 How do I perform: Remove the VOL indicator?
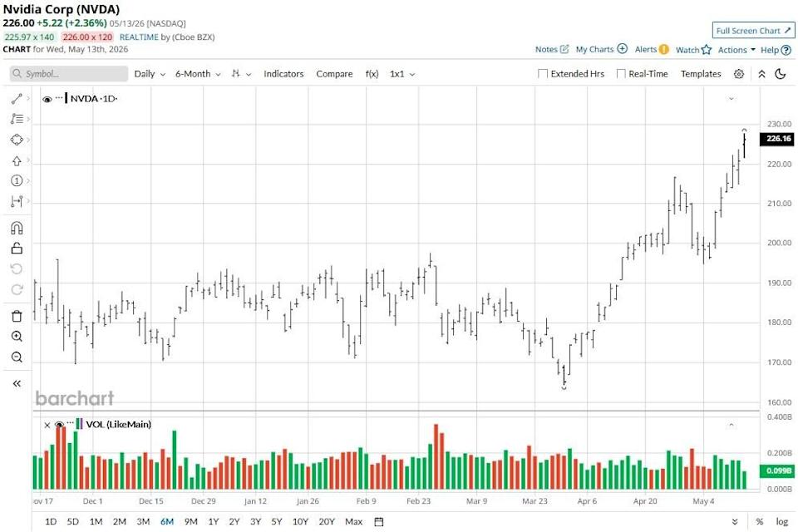pos(47,425)
